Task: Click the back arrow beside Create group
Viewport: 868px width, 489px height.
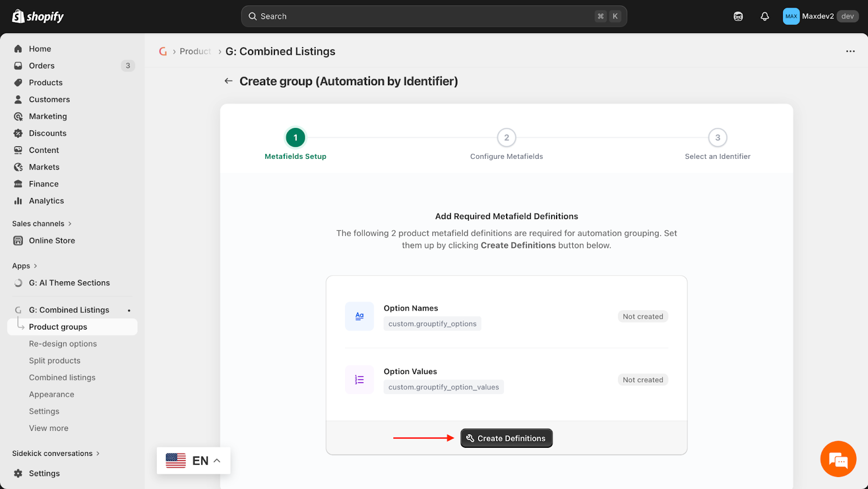Action: click(228, 81)
